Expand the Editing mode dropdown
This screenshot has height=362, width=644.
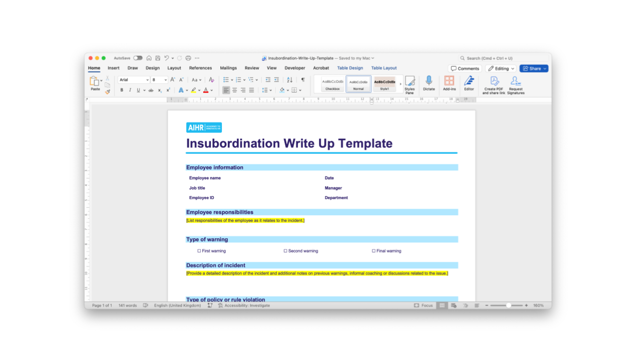501,68
